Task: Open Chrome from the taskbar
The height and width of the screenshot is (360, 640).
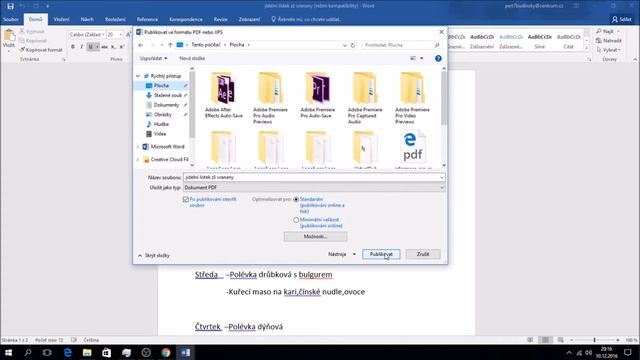Action: [x=165, y=352]
